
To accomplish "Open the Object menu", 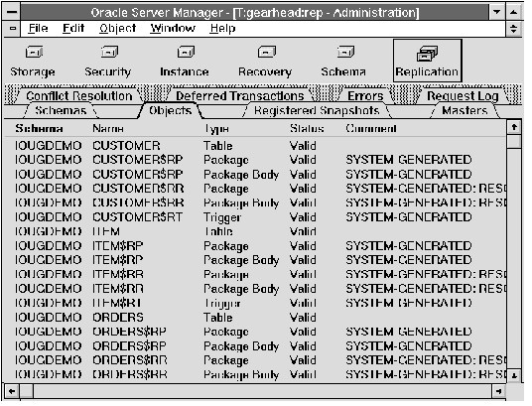I will point(118,28).
